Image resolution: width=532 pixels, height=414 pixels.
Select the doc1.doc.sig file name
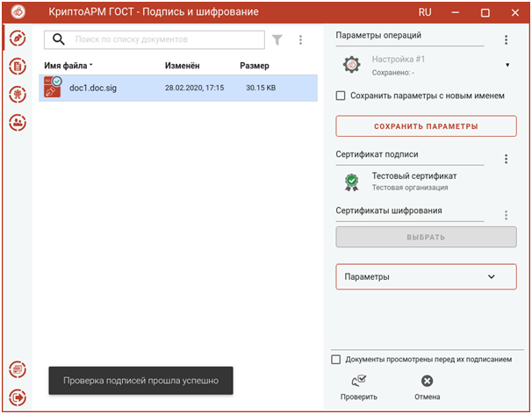93,89
